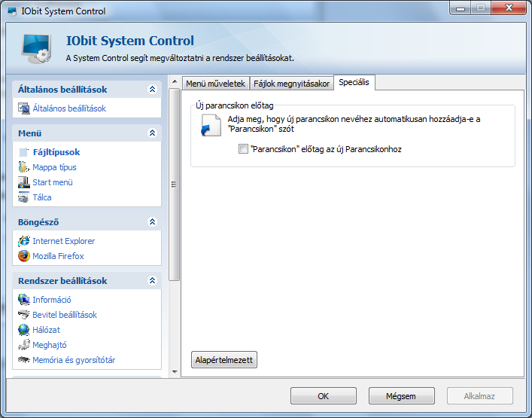Open Bevitel beállítások page
The image size is (532, 418).
(x=65, y=315)
